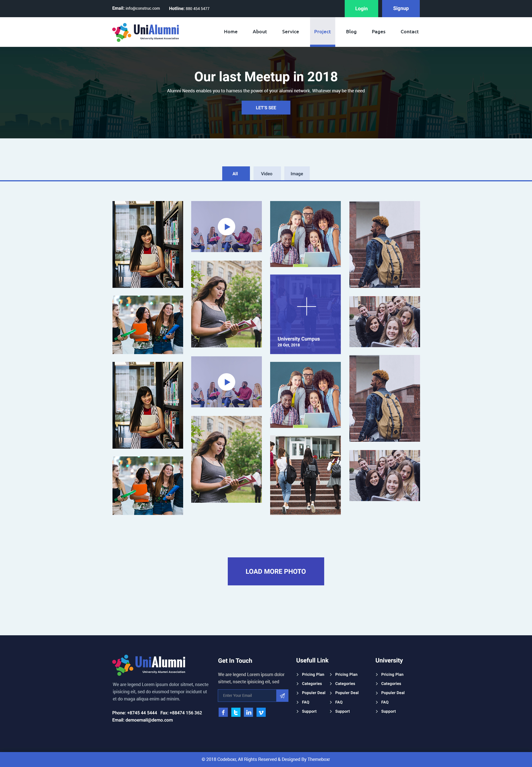Click the Facebook icon in footer

coord(223,712)
